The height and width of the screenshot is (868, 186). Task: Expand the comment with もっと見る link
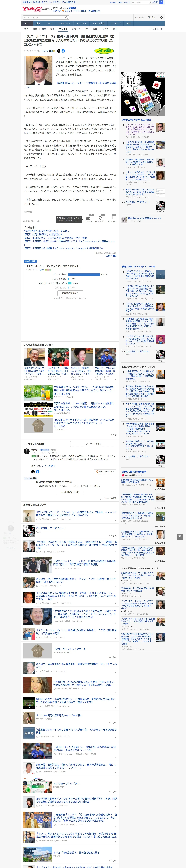(50, 466)
